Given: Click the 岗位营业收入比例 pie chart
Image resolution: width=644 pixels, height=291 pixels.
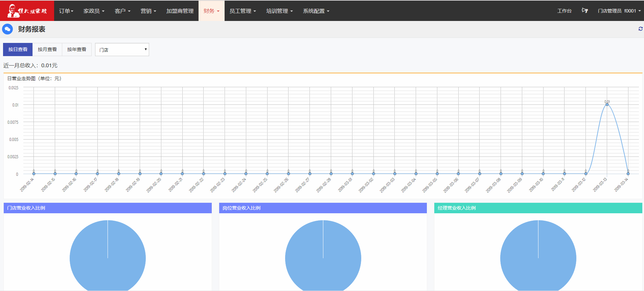Looking at the screenshot, I should tap(323, 256).
